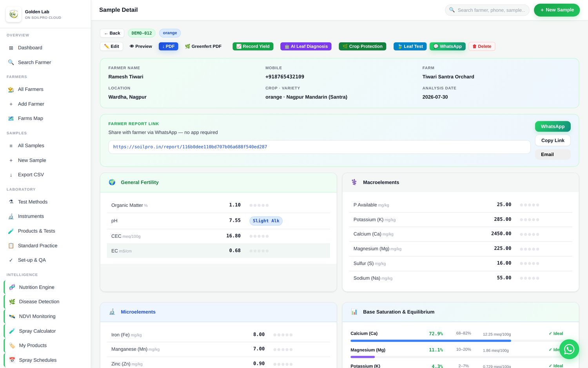Screen dimensions: 588x368
Task: Click the Instruments microscope icon
Action: point(11,217)
